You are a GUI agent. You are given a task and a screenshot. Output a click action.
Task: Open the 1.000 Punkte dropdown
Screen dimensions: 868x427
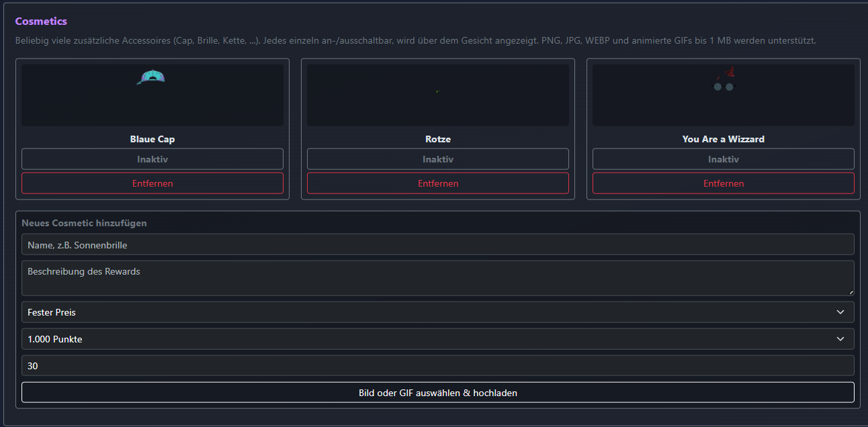click(x=438, y=339)
